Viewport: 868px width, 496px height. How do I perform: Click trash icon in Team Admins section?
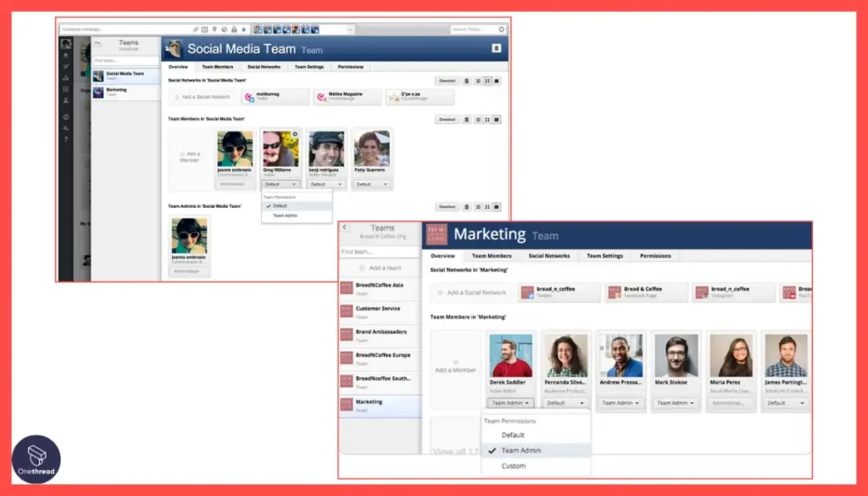coord(467,207)
